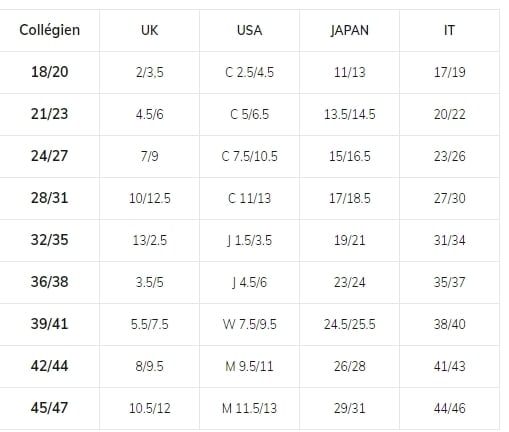Select the UK column header
The image size is (509, 432).
coord(149,30)
